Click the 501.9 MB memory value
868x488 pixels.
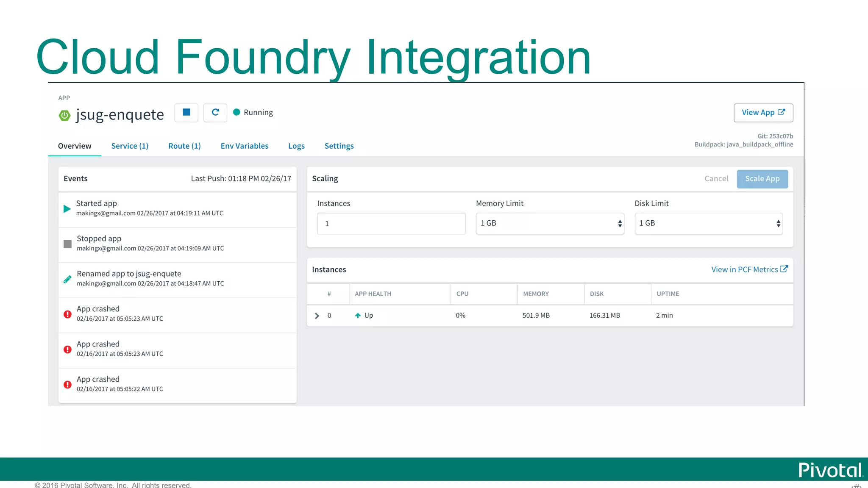(536, 316)
